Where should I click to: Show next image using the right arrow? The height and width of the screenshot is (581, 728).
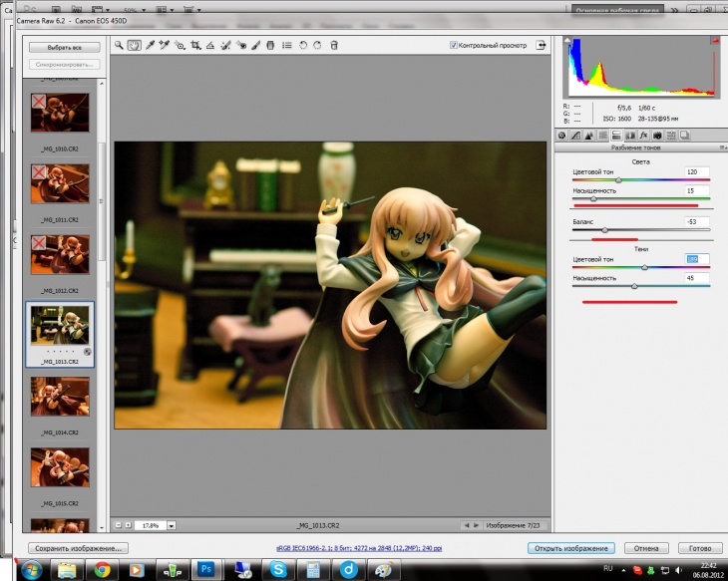pyautogui.click(x=476, y=525)
